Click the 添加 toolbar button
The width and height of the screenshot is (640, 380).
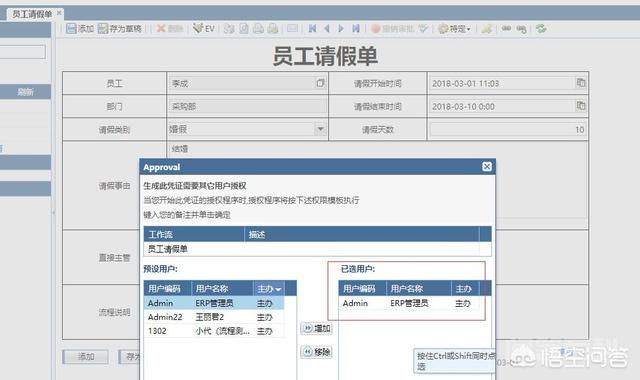[x=80, y=29]
